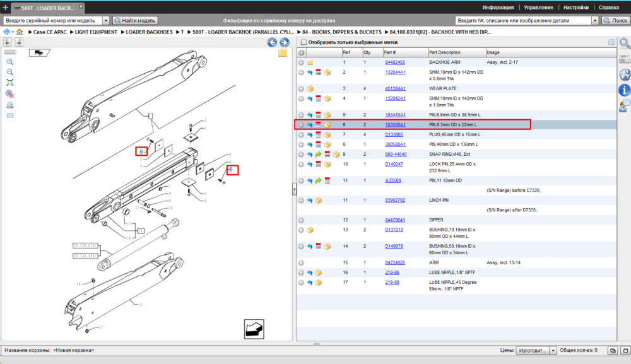Open the news icon in right sidebar
Image resolution: width=631 pixels, height=364 pixels.
click(x=625, y=59)
